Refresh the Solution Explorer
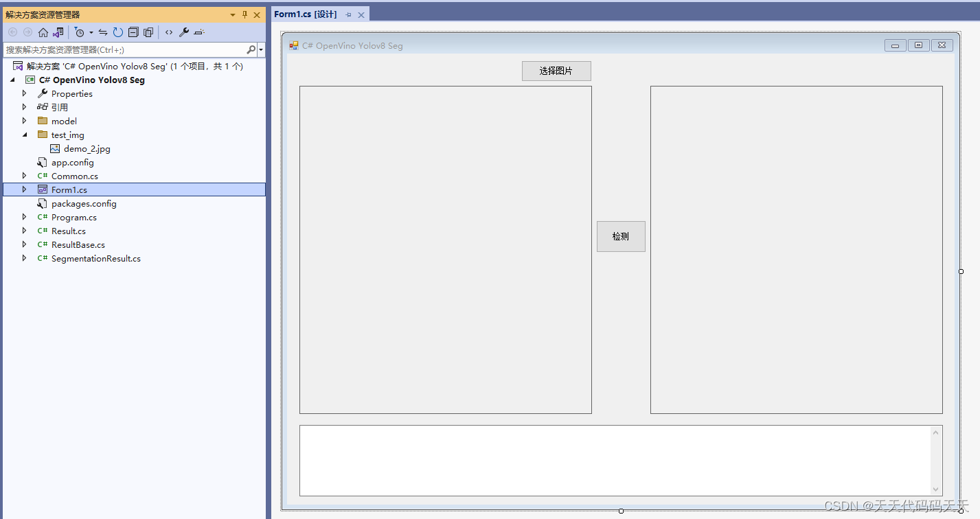 coord(118,32)
